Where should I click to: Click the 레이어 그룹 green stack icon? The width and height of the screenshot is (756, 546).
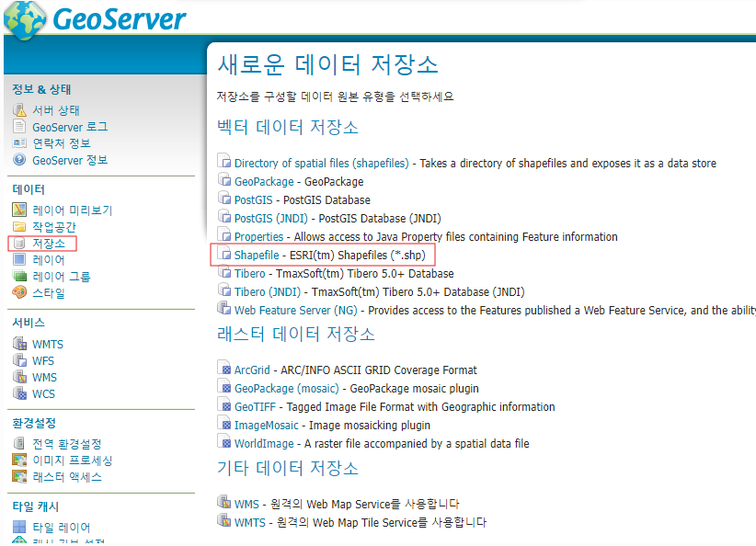coord(19,276)
